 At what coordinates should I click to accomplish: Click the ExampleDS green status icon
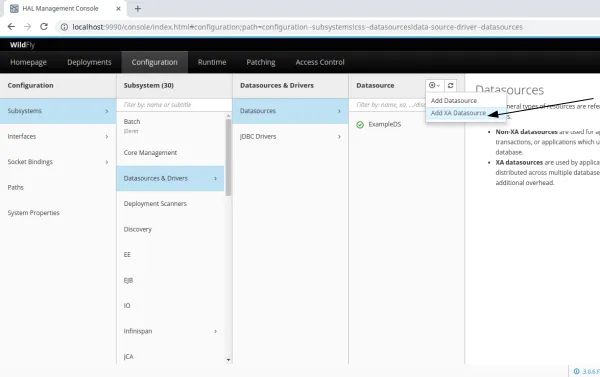pyautogui.click(x=360, y=125)
